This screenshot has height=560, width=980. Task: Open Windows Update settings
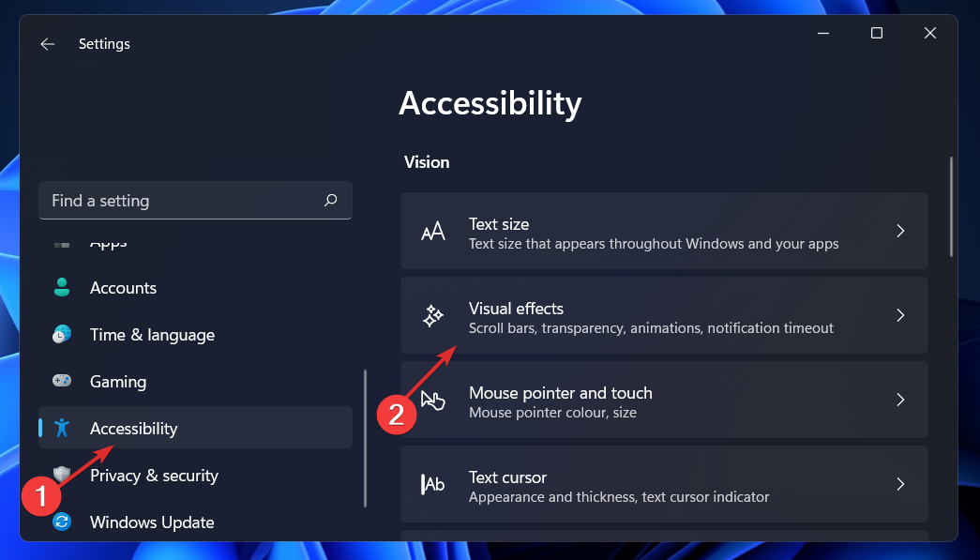tap(196, 522)
